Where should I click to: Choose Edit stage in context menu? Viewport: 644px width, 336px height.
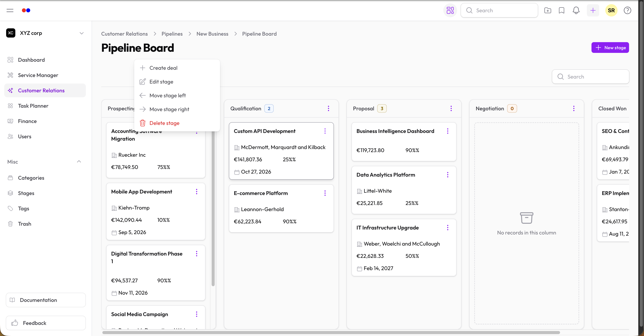click(x=177, y=82)
